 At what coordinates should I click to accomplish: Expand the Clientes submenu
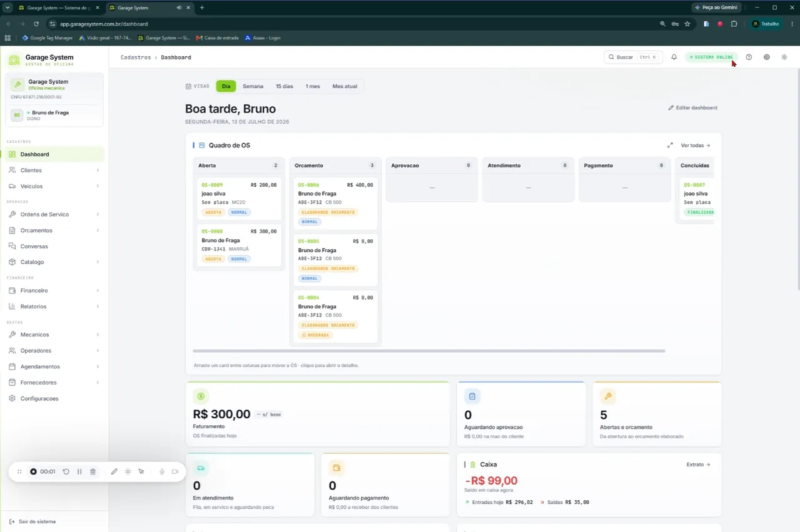tap(98, 170)
